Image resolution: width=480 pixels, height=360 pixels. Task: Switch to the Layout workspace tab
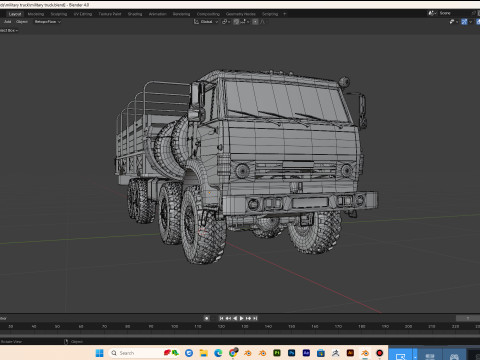click(x=15, y=14)
